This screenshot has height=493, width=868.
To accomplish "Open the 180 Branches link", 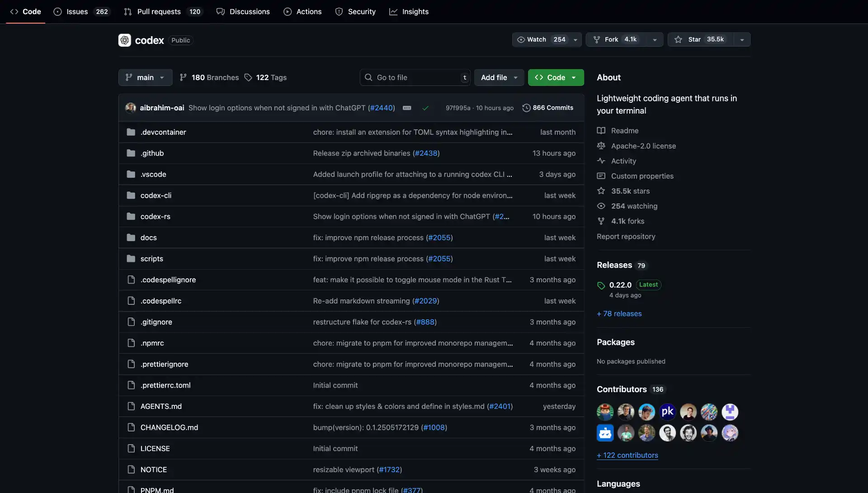I will coord(209,77).
